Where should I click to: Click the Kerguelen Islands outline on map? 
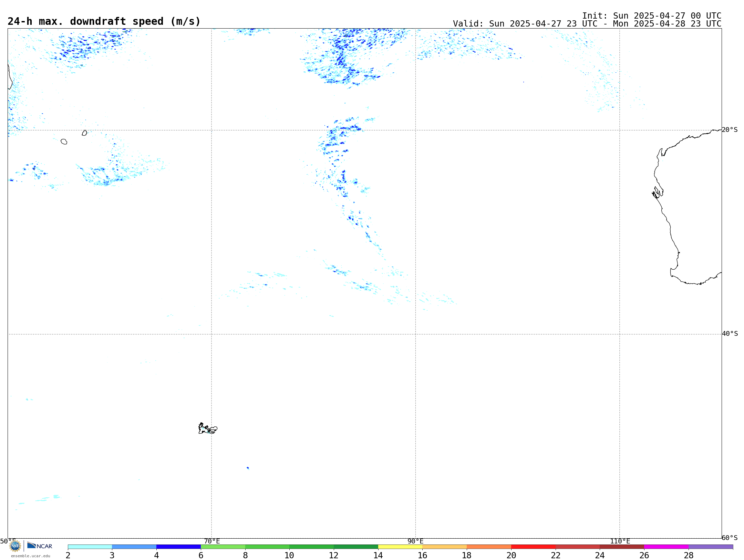tap(208, 428)
